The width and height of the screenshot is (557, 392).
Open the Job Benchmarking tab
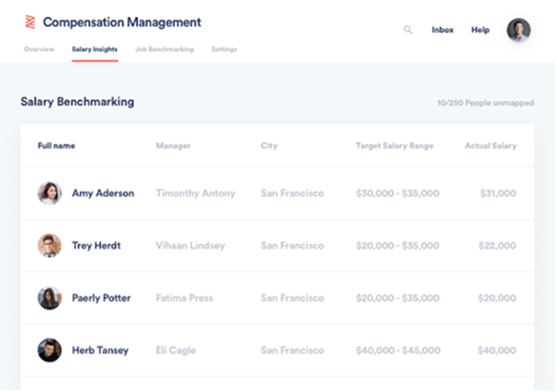pyautogui.click(x=164, y=49)
